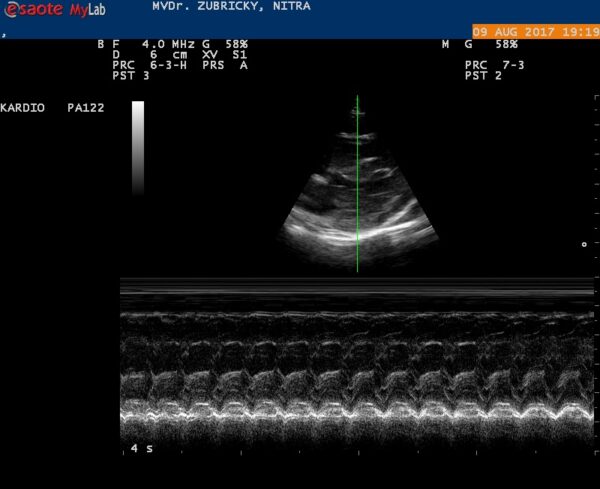Click the XV S1 setting

pos(225,55)
